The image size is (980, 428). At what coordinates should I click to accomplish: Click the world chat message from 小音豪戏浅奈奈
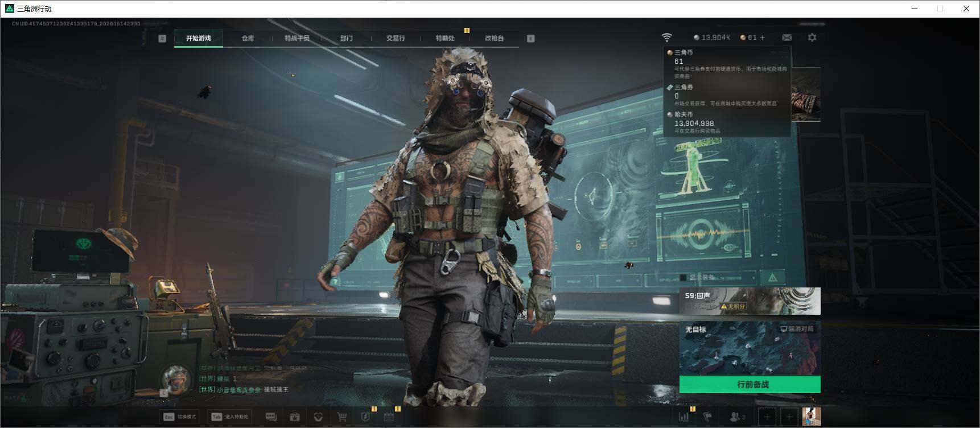(244, 390)
